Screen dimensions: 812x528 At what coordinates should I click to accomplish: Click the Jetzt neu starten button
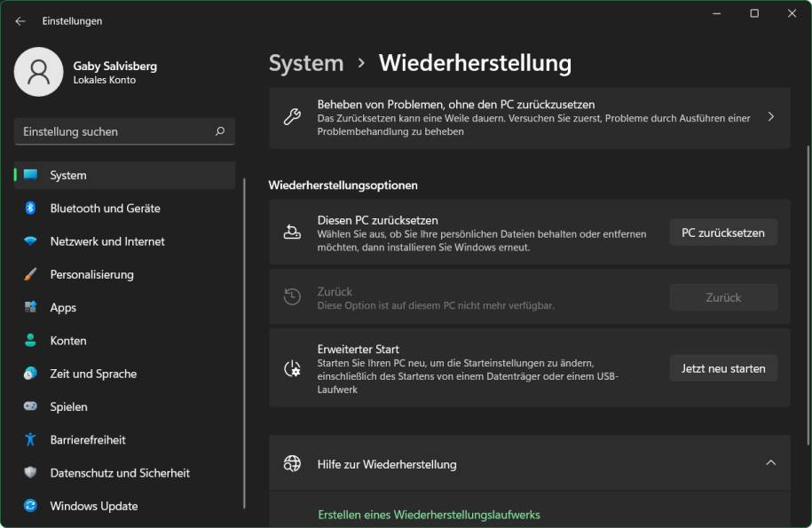723,368
